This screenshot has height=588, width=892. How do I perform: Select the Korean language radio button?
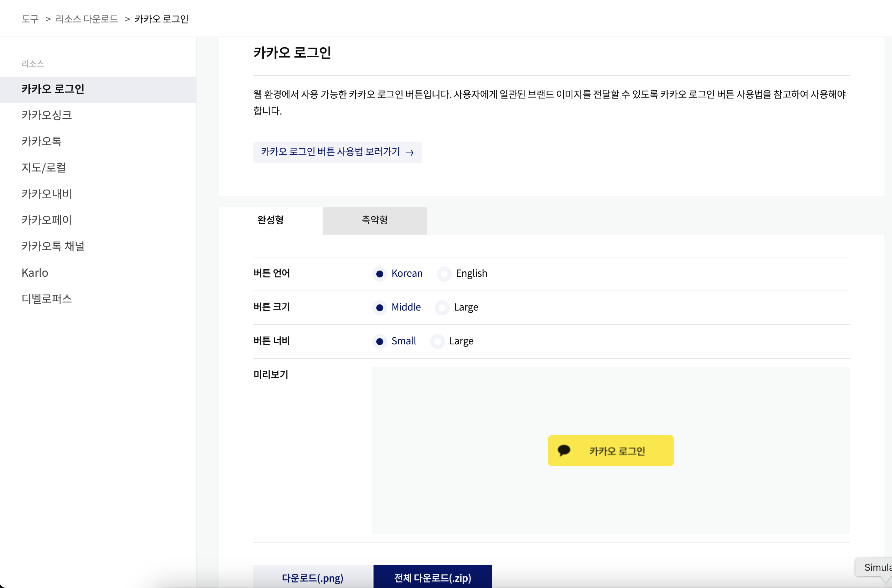[380, 274]
